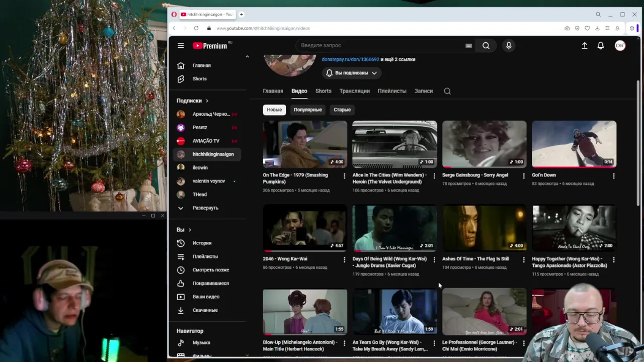Open «Смотреть позже» in sidebar

pyautogui.click(x=207, y=270)
